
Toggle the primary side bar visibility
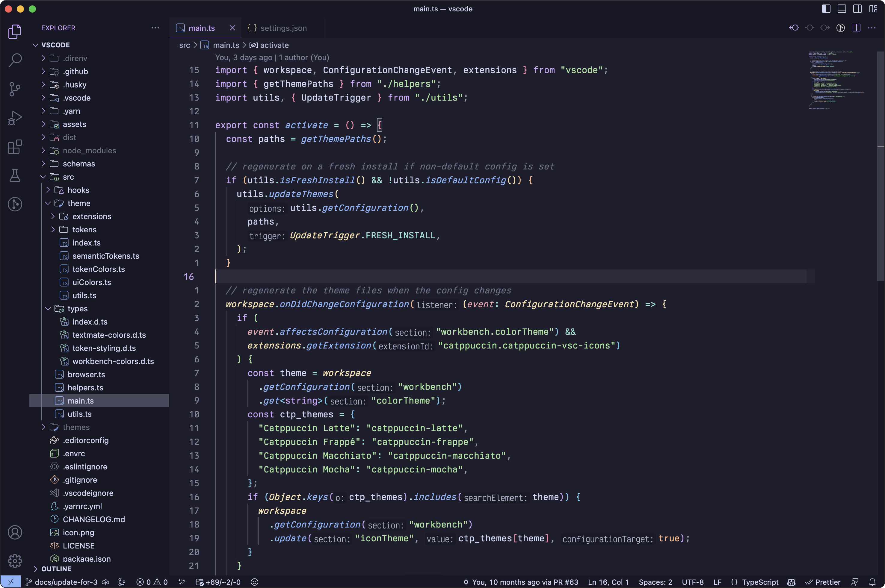[826, 9]
